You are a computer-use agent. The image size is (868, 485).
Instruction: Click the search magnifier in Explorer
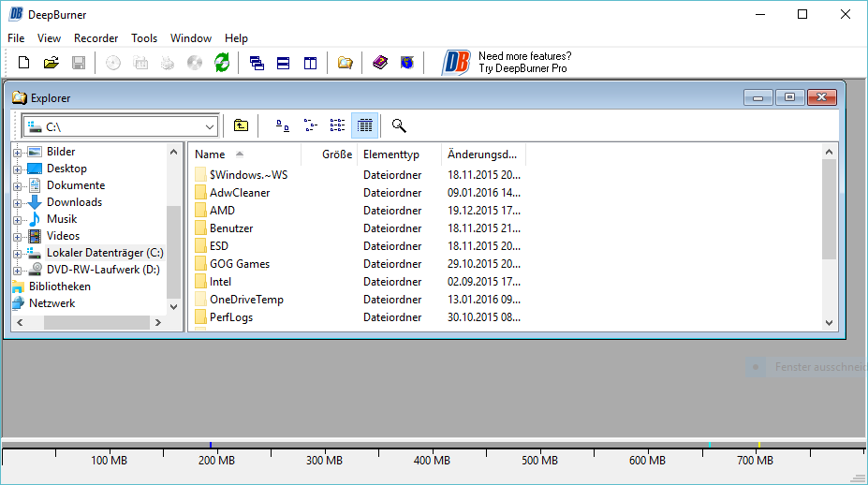tap(399, 125)
